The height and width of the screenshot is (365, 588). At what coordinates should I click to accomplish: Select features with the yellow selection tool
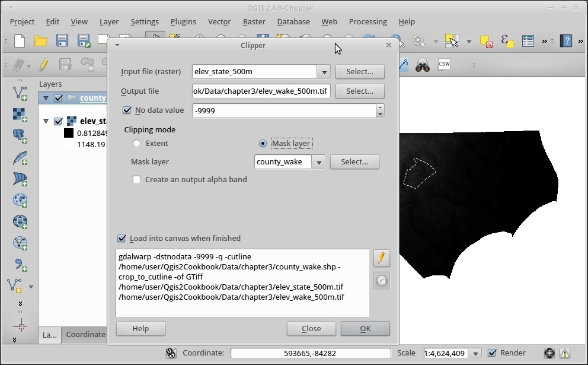point(452,40)
